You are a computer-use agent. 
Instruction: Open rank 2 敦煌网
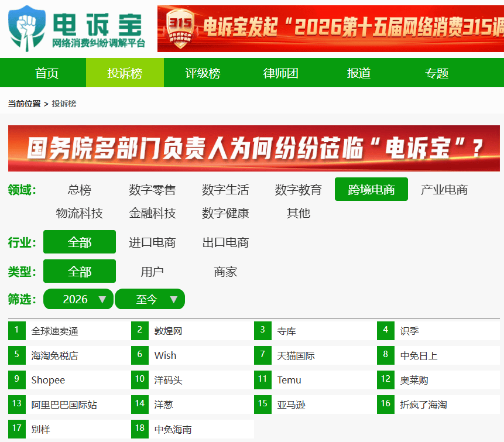pos(193,331)
